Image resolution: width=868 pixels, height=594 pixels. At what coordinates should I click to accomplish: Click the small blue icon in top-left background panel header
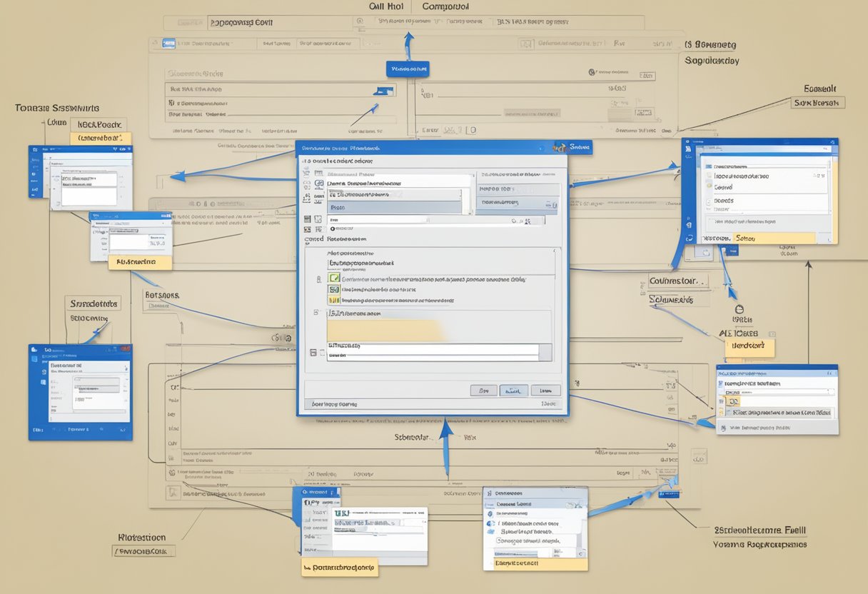pos(169,43)
